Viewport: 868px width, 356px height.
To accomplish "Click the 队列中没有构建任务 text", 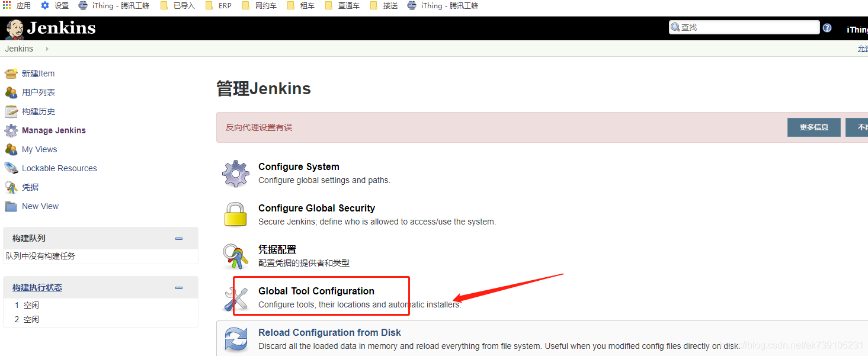I will (41, 256).
